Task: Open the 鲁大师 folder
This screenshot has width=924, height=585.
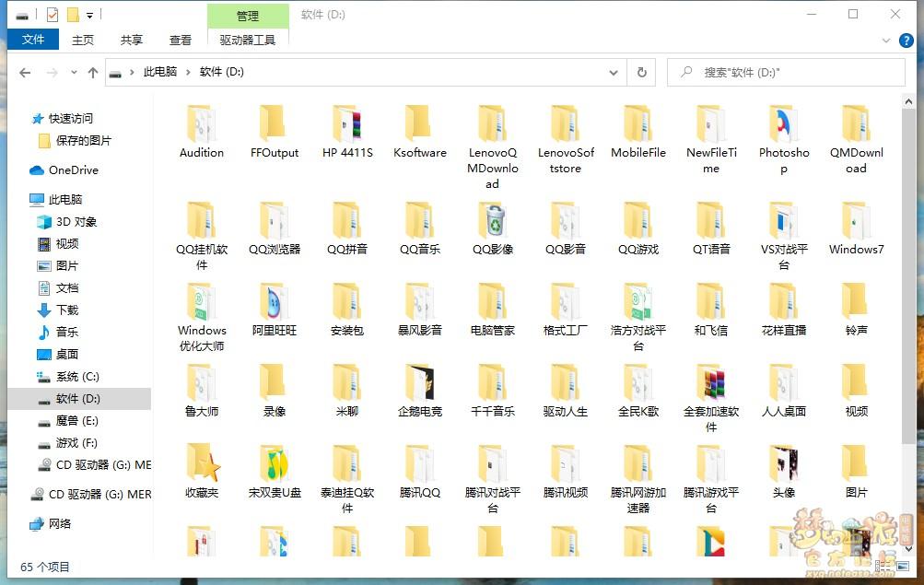Action: click(x=202, y=392)
